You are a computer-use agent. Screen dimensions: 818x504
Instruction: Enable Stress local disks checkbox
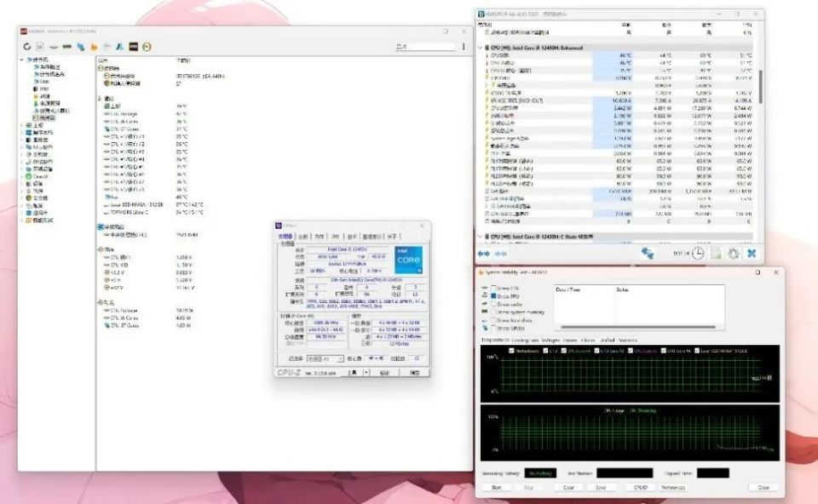[x=493, y=320]
